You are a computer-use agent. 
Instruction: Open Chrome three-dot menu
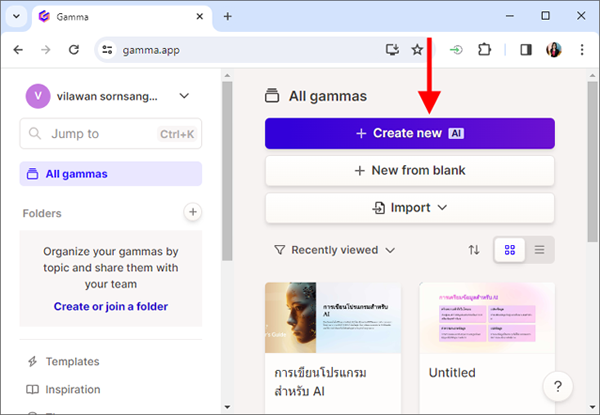click(x=582, y=50)
